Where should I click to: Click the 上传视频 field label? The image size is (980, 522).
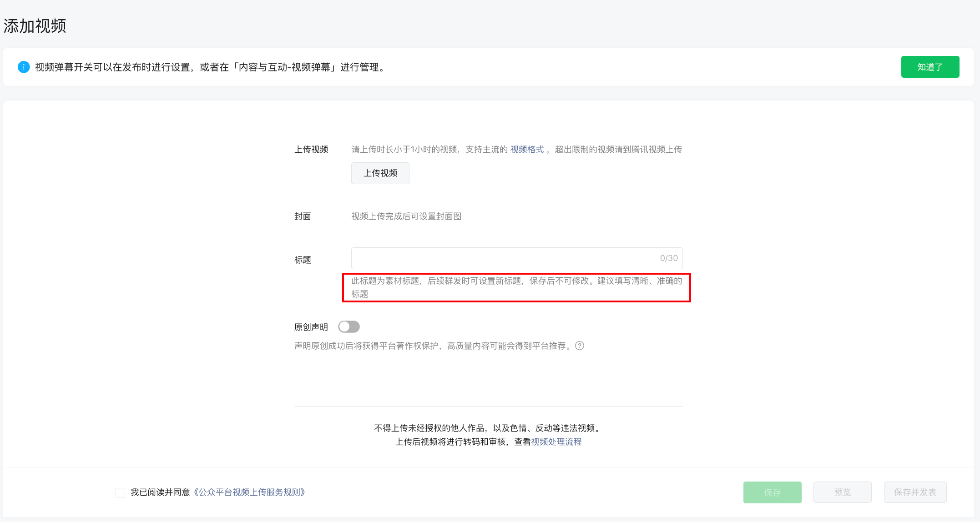tap(311, 150)
